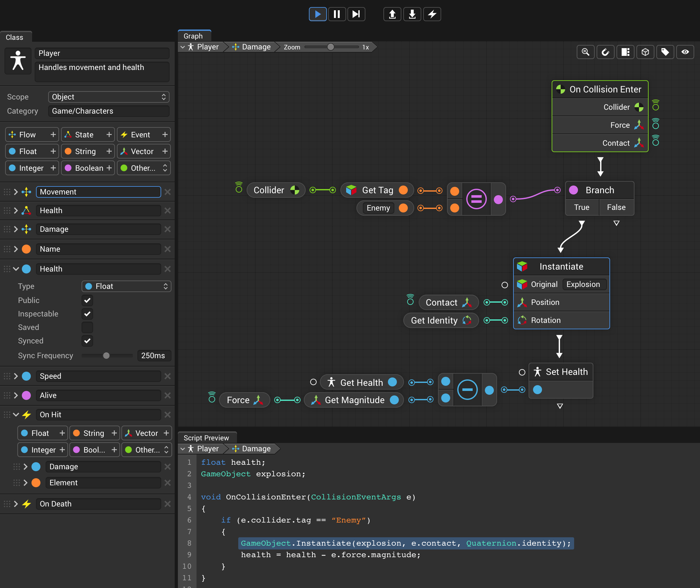Collapse the On Hit event section
The height and width of the screenshot is (588, 700).
15,415
